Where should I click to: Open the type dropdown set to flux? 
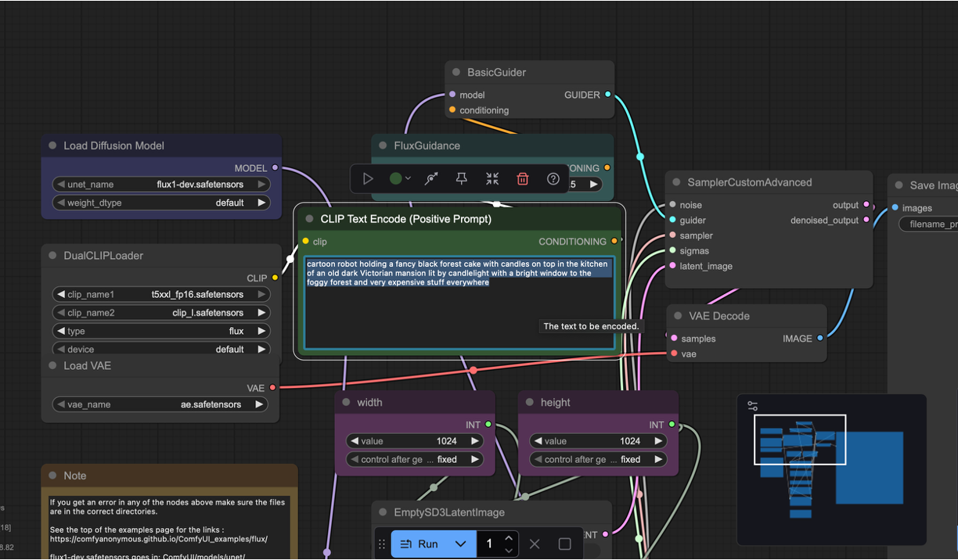161,331
